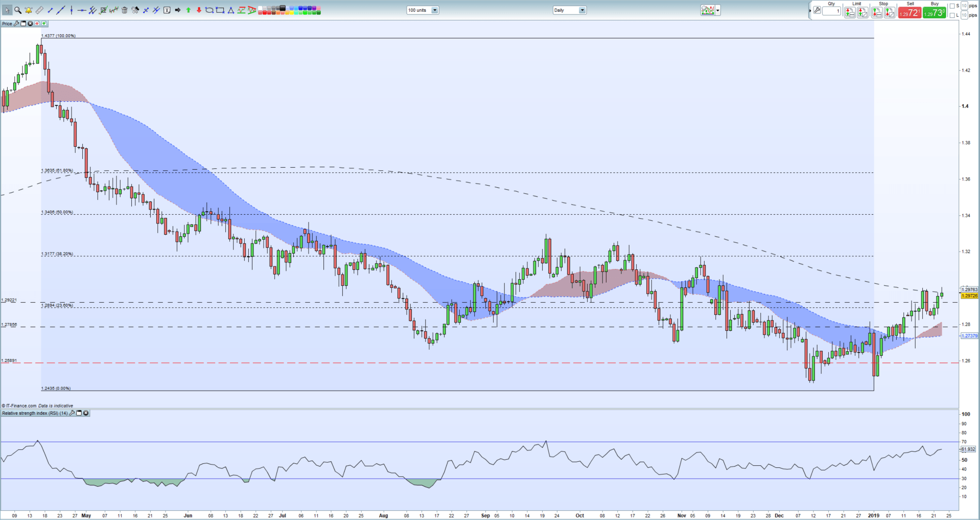The width and height of the screenshot is (980, 520).
Task: Click the S pips value field
Action: tap(964, 6)
